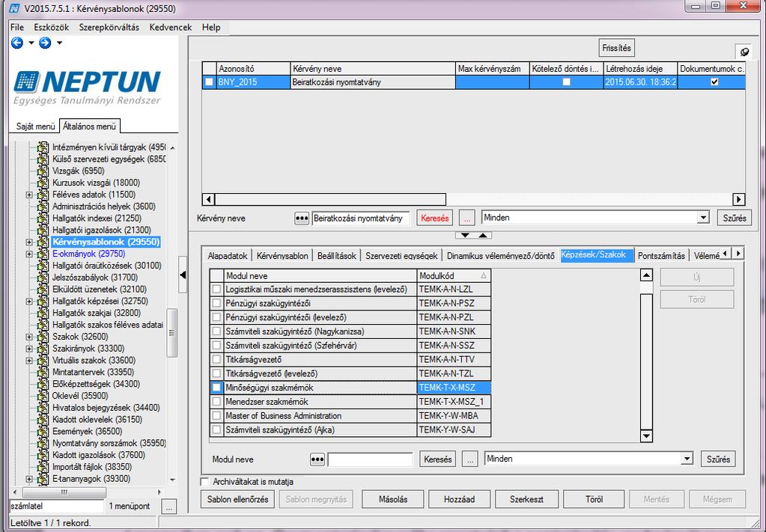
Task: Switch to the Saját menü tab
Action: click(x=35, y=126)
